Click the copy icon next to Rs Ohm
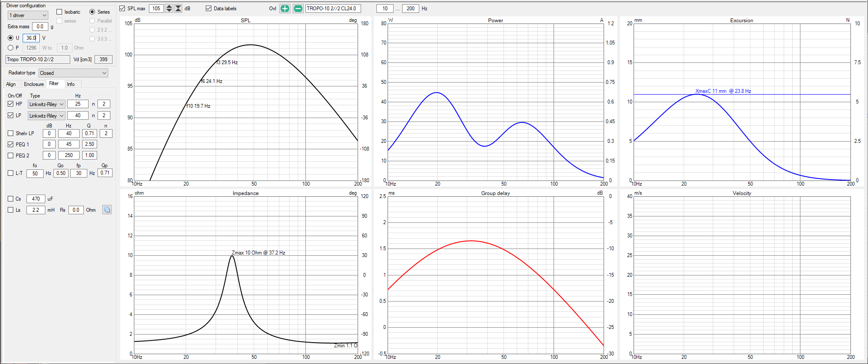 (x=107, y=210)
